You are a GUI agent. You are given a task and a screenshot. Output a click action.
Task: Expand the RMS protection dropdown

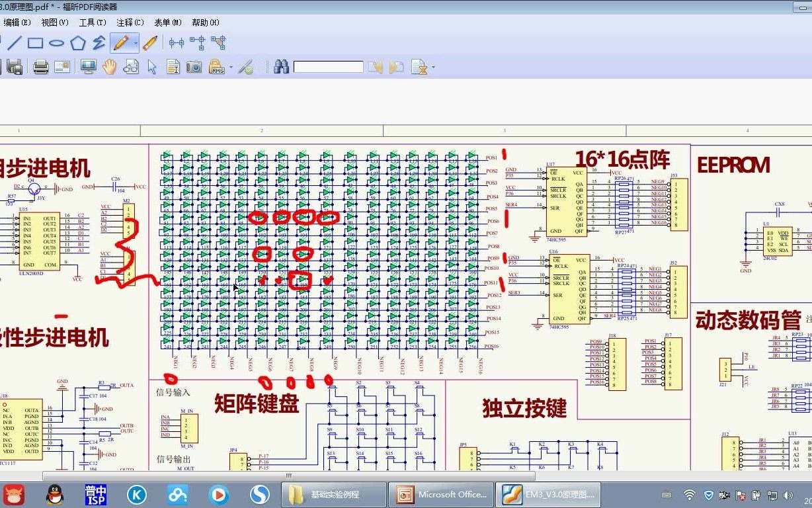[x=231, y=66]
